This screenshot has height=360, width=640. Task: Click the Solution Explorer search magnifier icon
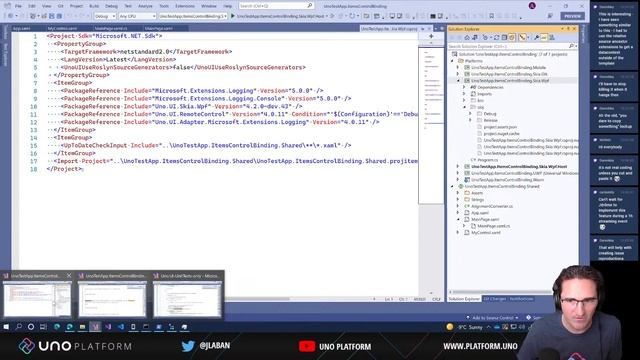[571, 47]
